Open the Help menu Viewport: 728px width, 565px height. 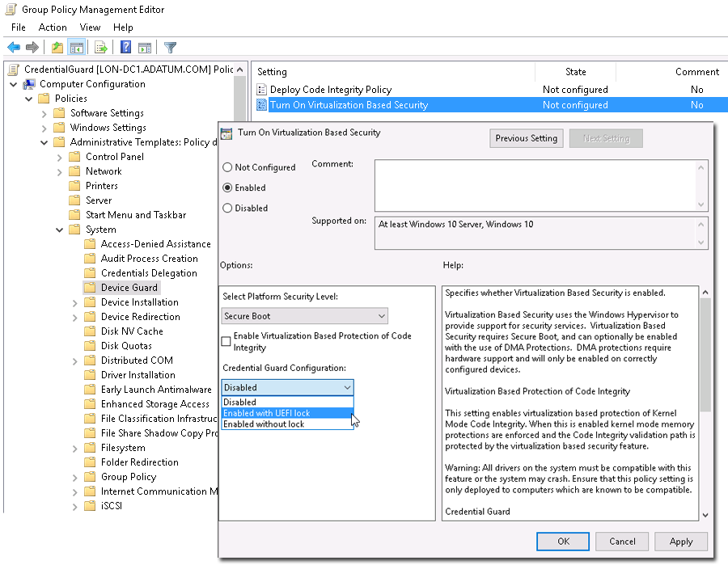point(123,27)
